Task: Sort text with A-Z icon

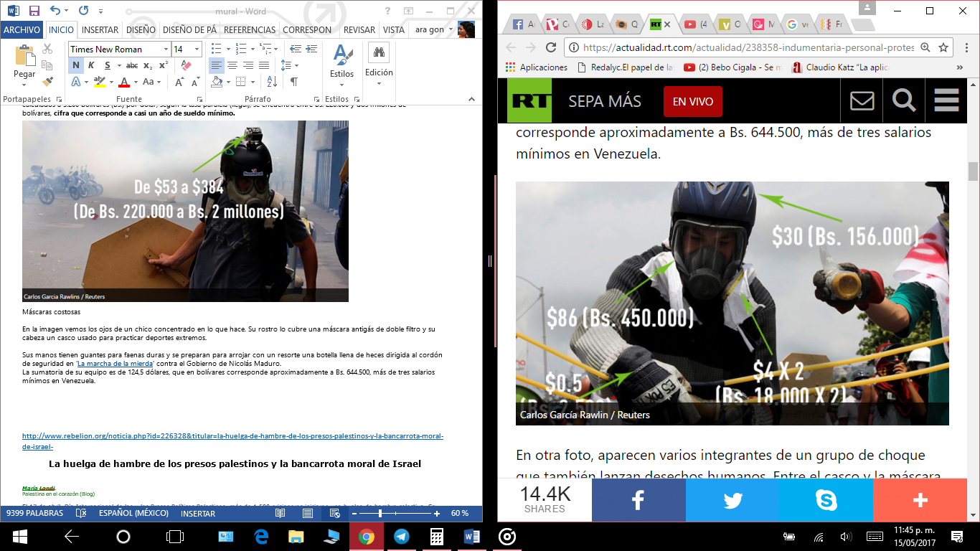Action: pyautogui.click(x=272, y=82)
